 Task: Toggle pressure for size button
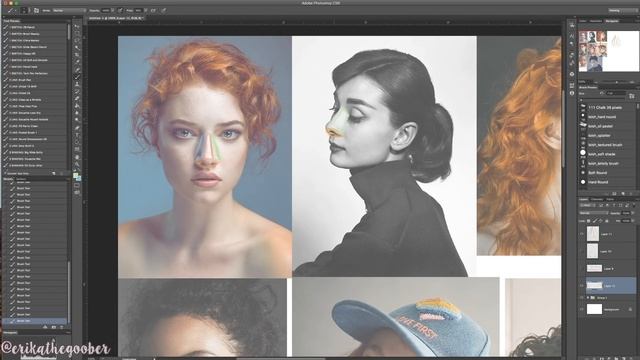pyautogui.click(x=163, y=10)
